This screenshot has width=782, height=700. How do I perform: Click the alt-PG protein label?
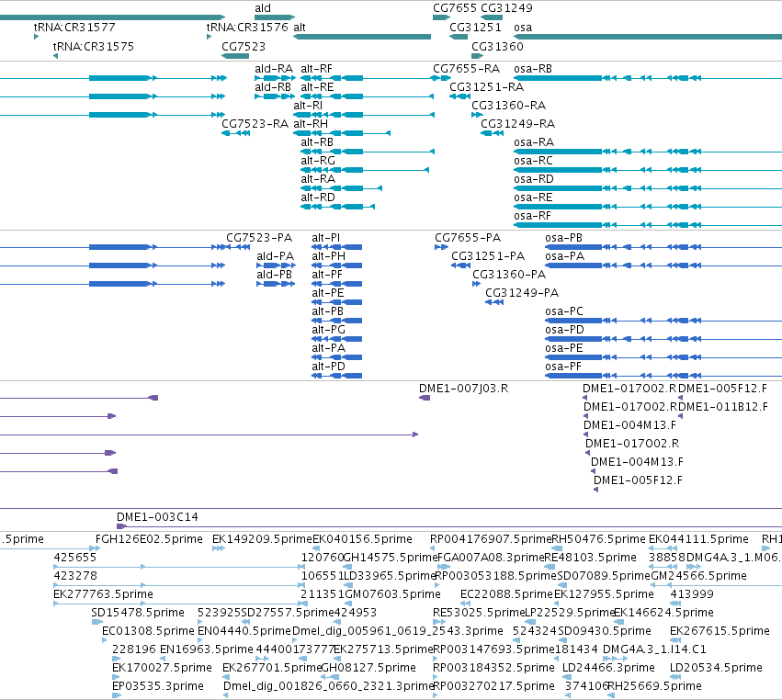(x=328, y=330)
